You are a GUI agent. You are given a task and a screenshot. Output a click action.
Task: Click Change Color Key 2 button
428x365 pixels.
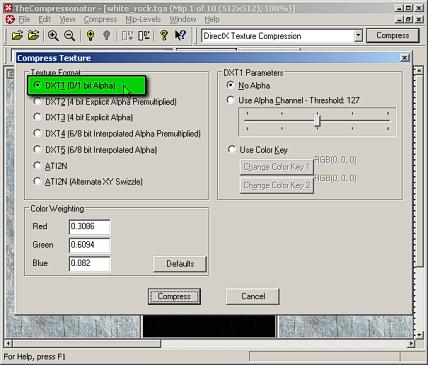277,185
